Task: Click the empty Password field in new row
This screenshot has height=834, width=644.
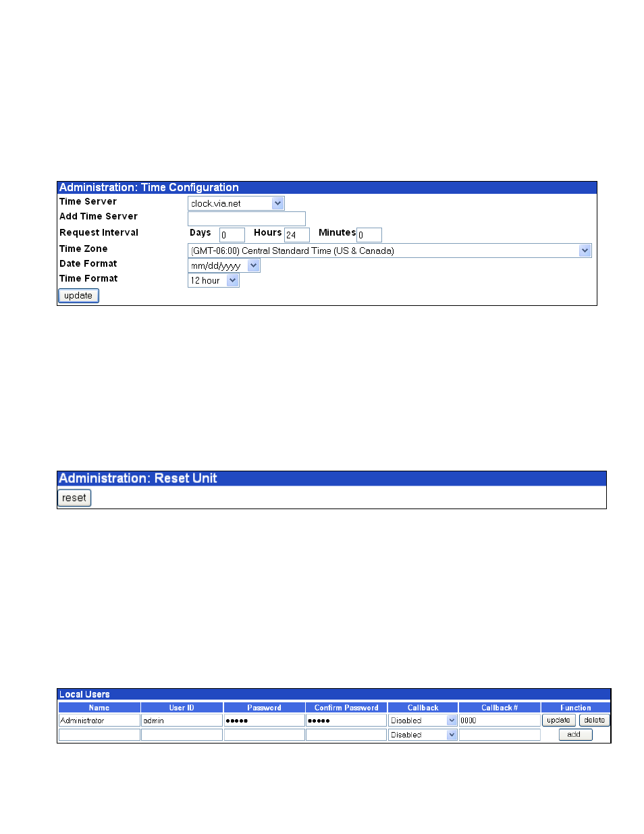Action: click(x=264, y=735)
